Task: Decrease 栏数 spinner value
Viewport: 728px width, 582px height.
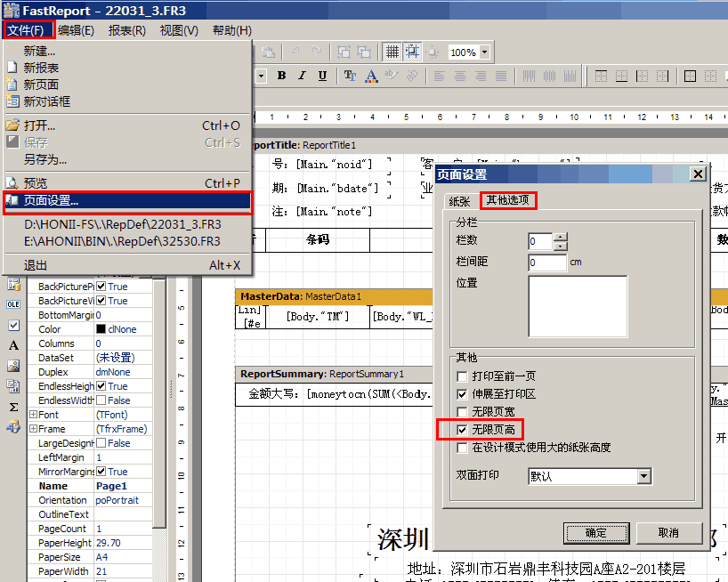Action: (561, 246)
